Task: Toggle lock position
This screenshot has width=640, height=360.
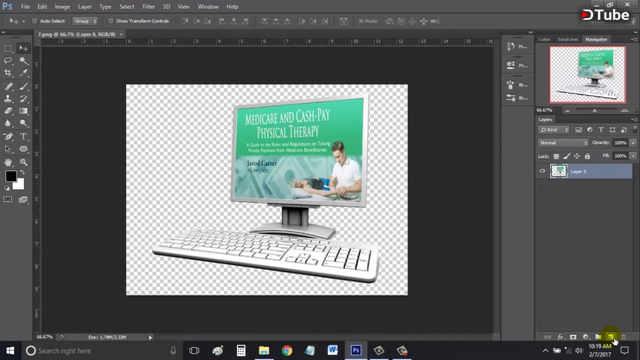Action: click(x=577, y=156)
